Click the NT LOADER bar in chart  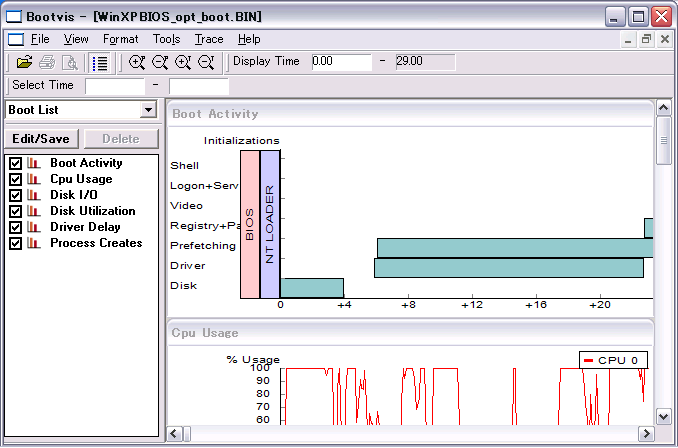tap(270, 224)
